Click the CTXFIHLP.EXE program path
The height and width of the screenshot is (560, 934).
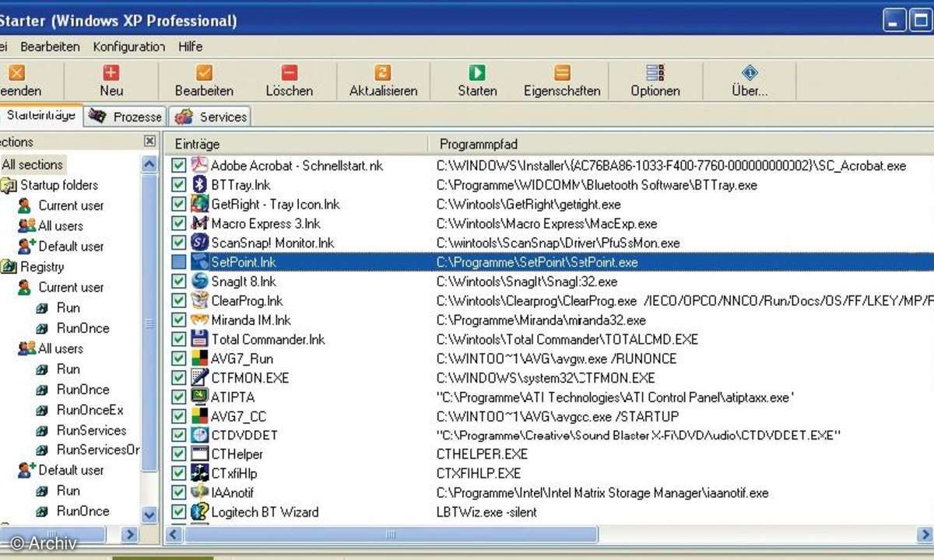(479, 473)
